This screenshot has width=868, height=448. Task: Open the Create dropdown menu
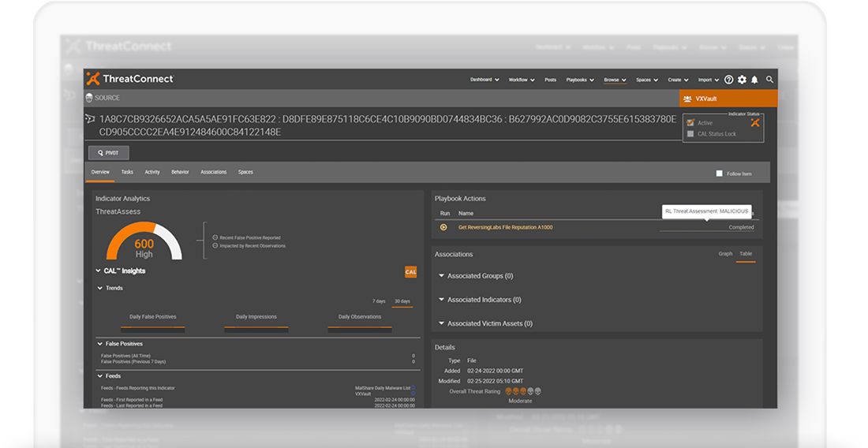[678, 80]
